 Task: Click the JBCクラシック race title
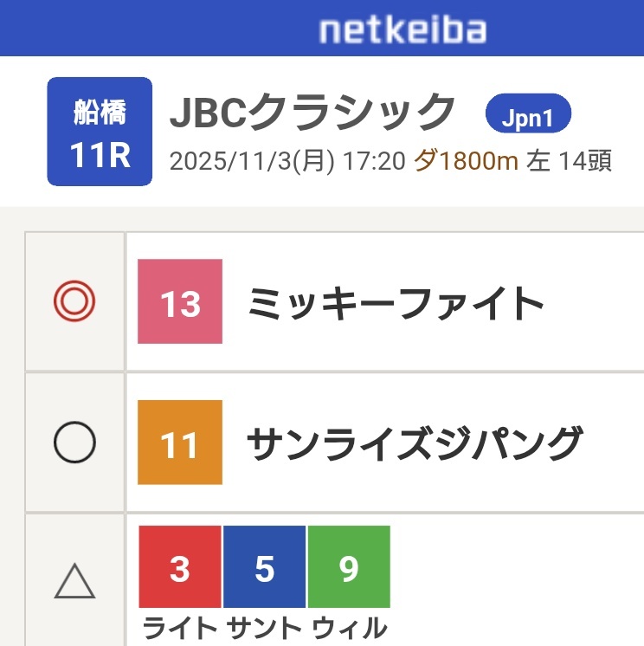point(312,112)
